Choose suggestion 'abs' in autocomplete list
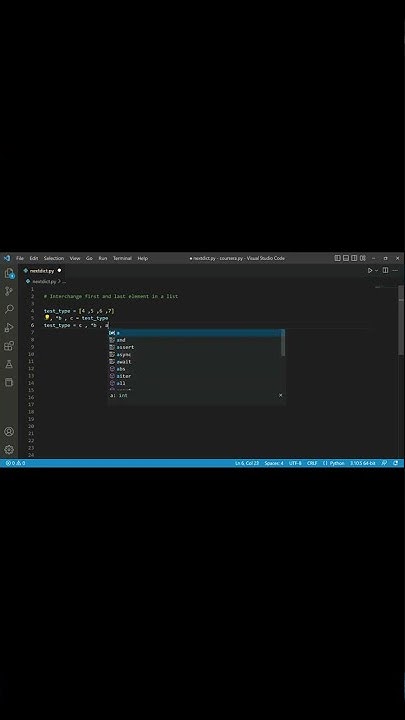The width and height of the screenshot is (405, 720). [196, 369]
